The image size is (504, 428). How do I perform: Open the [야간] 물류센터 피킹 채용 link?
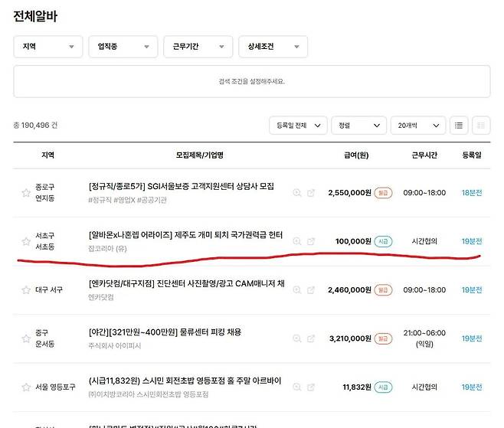pos(165,332)
